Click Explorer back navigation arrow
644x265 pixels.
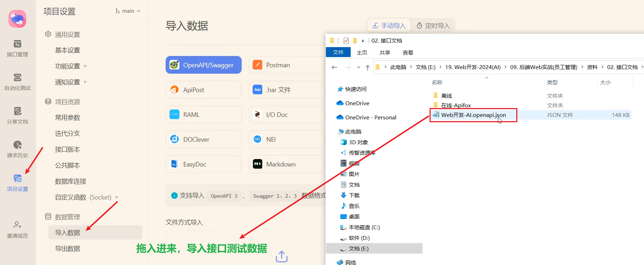[334, 67]
